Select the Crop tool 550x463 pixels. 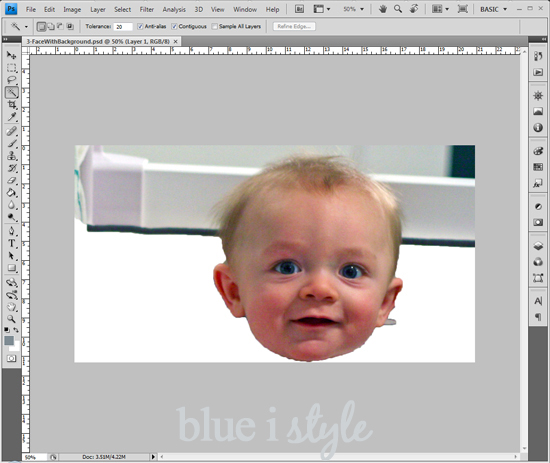[x=12, y=104]
